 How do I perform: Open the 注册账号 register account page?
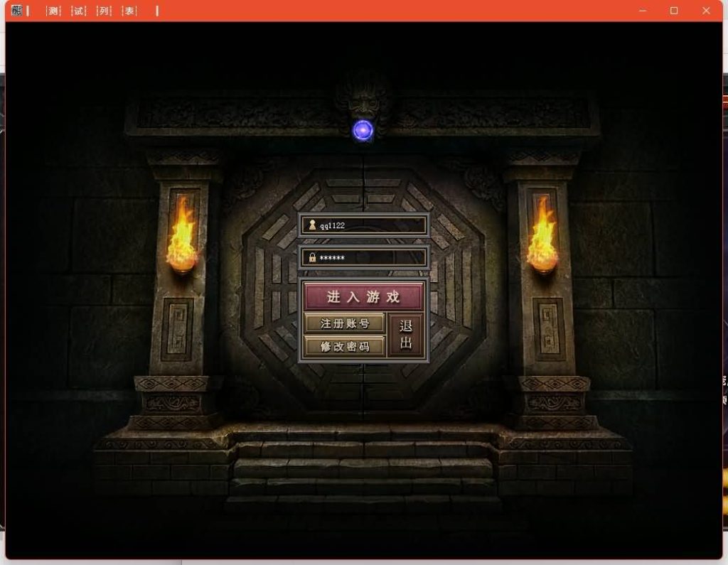pos(345,323)
